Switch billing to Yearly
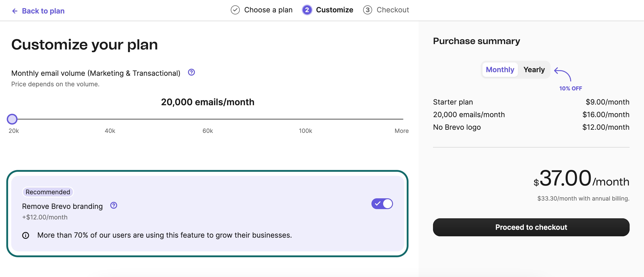The image size is (644, 277). coord(534,69)
